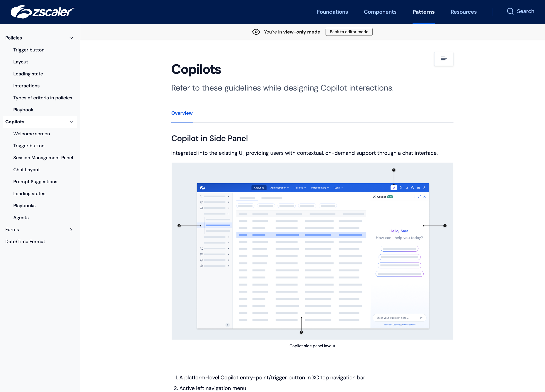
Task: Click the view-only mode eye icon
Action: (256, 32)
